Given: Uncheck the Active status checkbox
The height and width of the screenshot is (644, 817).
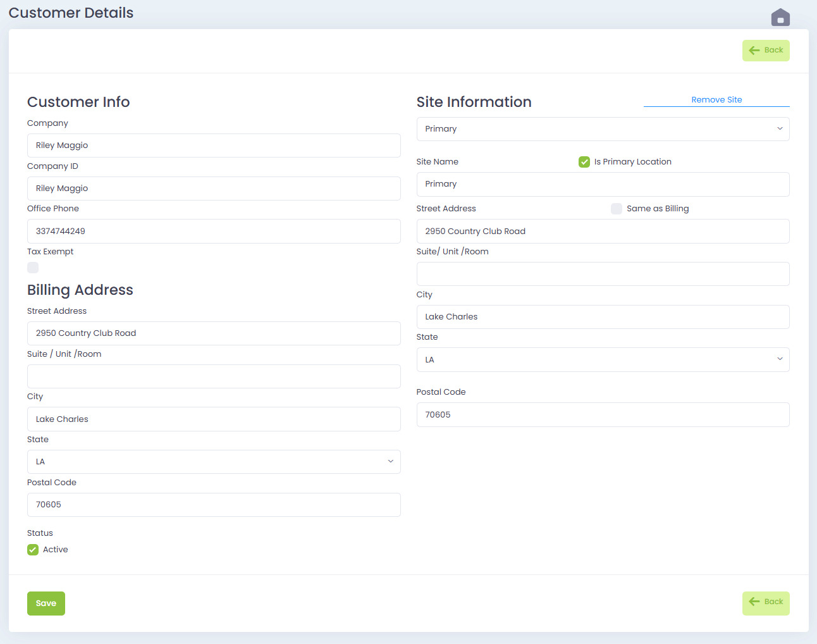Looking at the screenshot, I should pyautogui.click(x=33, y=550).
